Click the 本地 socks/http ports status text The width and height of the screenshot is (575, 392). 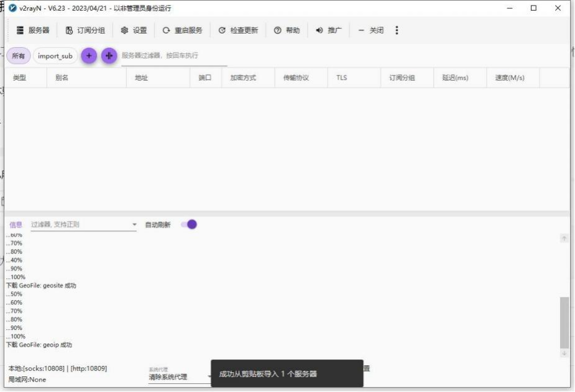58,368
